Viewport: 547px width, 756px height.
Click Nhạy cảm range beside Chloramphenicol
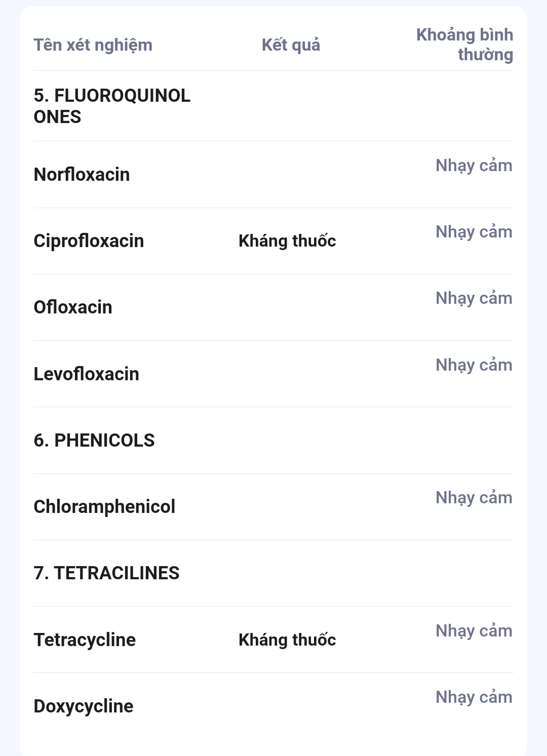coord(474,498)
